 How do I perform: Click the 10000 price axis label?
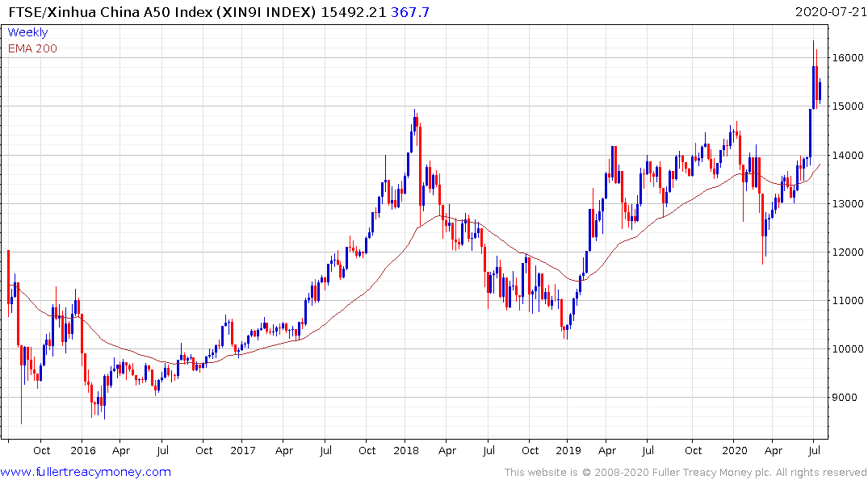point(848,349)
